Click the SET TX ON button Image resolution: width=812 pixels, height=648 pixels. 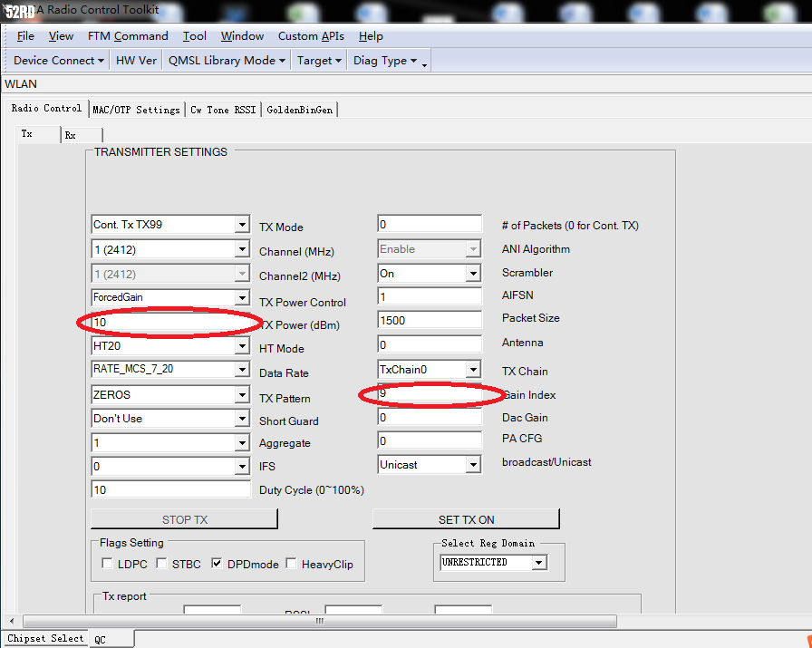click(x=466, y=519)
